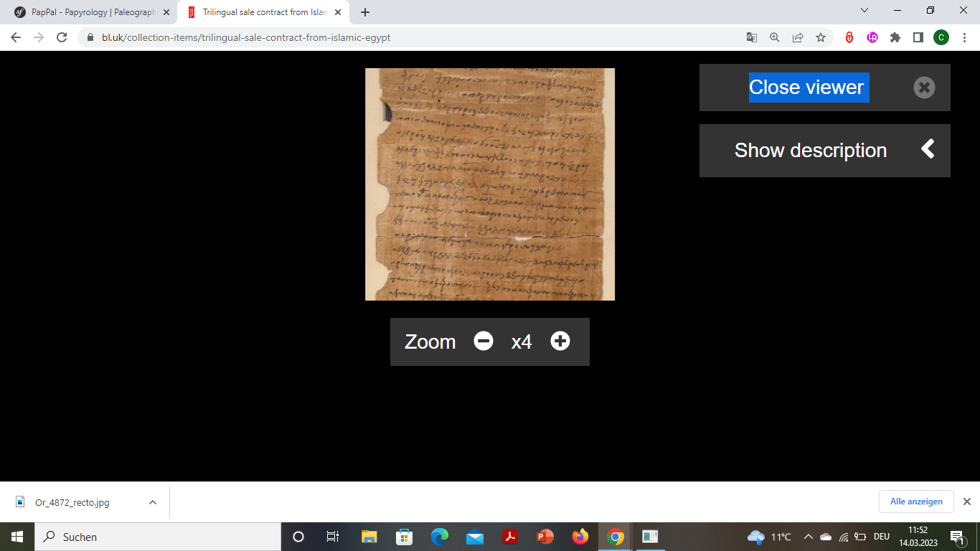Bookmark this page with the star
This screenshot has height=551, width=980.
point(821,37)
